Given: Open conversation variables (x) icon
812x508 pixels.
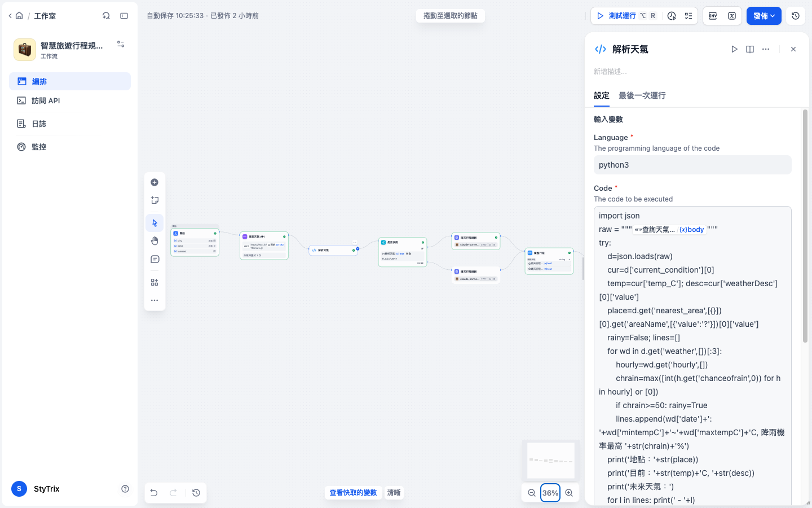Looking at the screenshot, I should pos(732,16).
